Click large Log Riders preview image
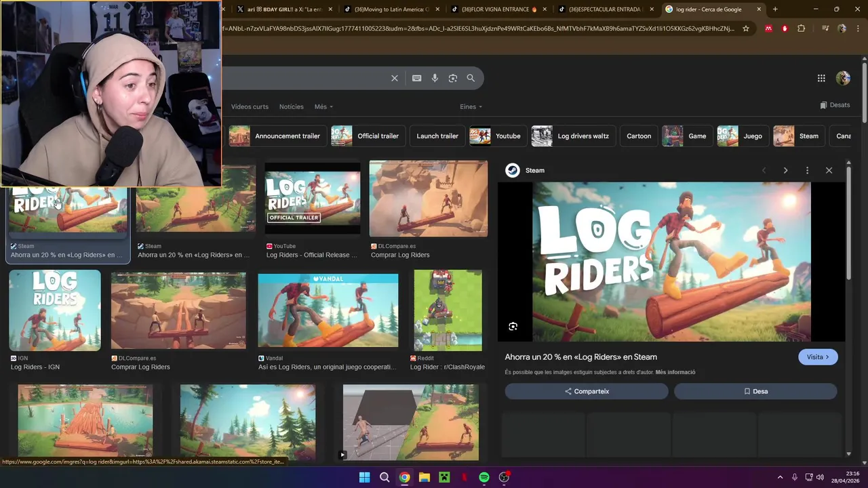 [671, 262]
